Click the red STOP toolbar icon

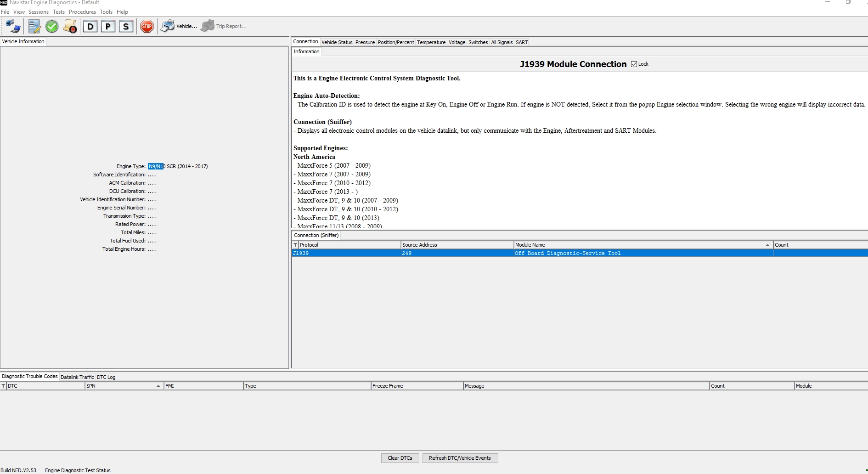point(147,26)
